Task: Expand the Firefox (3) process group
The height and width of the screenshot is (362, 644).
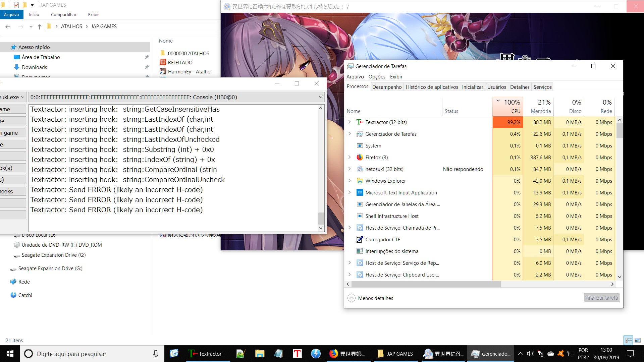Action: (x=350, y=157)
